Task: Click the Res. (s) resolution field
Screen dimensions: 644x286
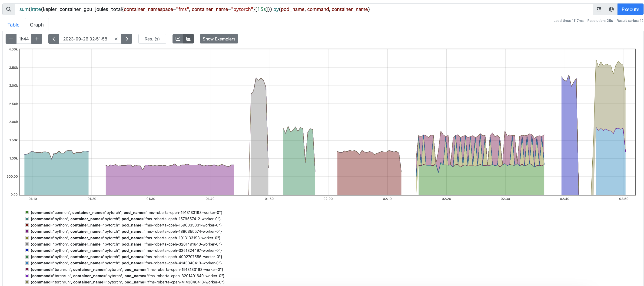Action: pos(152,39)
